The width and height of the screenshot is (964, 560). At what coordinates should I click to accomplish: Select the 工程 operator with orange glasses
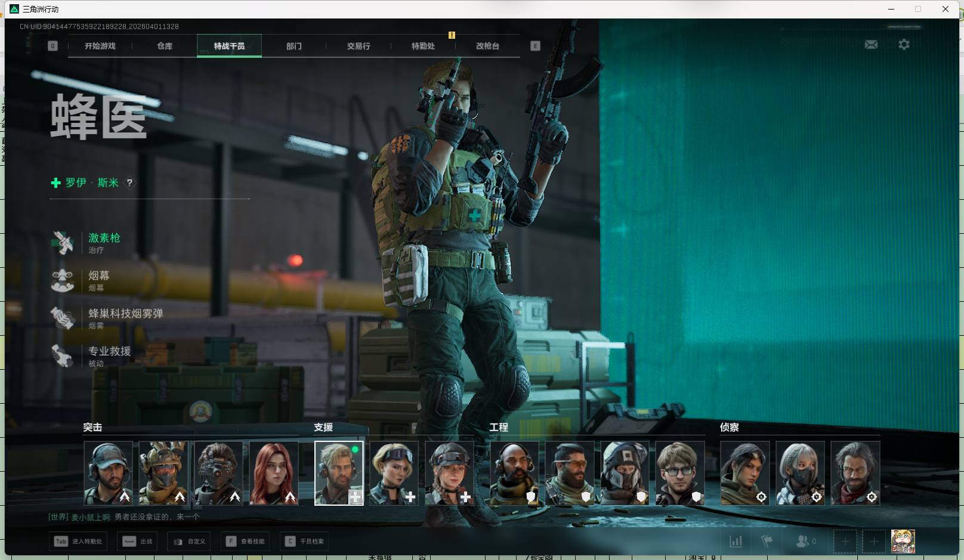tap(570, 473)
